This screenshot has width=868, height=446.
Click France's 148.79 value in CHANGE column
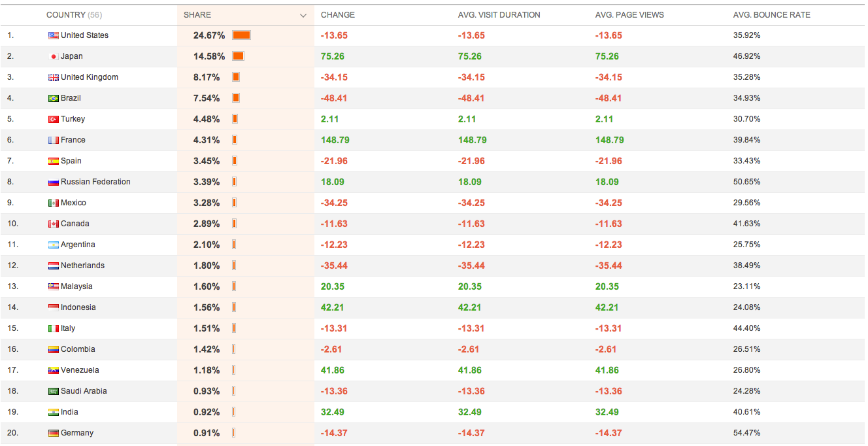tap(335, 140)
